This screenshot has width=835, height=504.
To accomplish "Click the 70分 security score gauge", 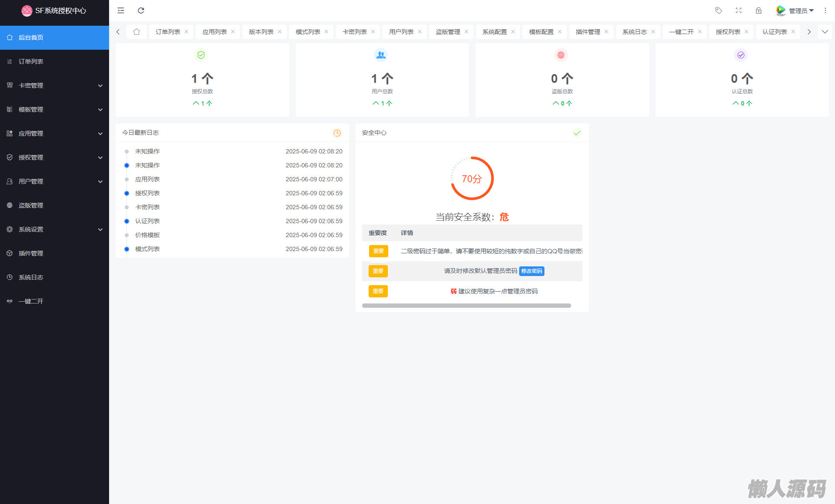I will (x=472, y=179).
